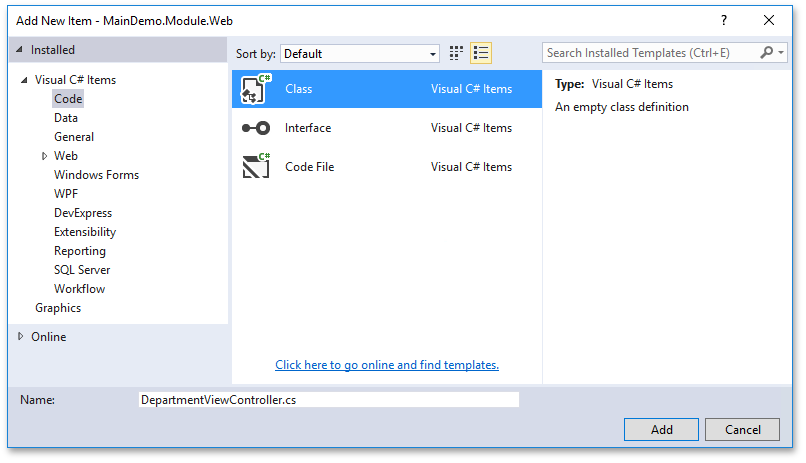Screen dimensions: 806x463
Task: Select the Data category
Action: 66,118
